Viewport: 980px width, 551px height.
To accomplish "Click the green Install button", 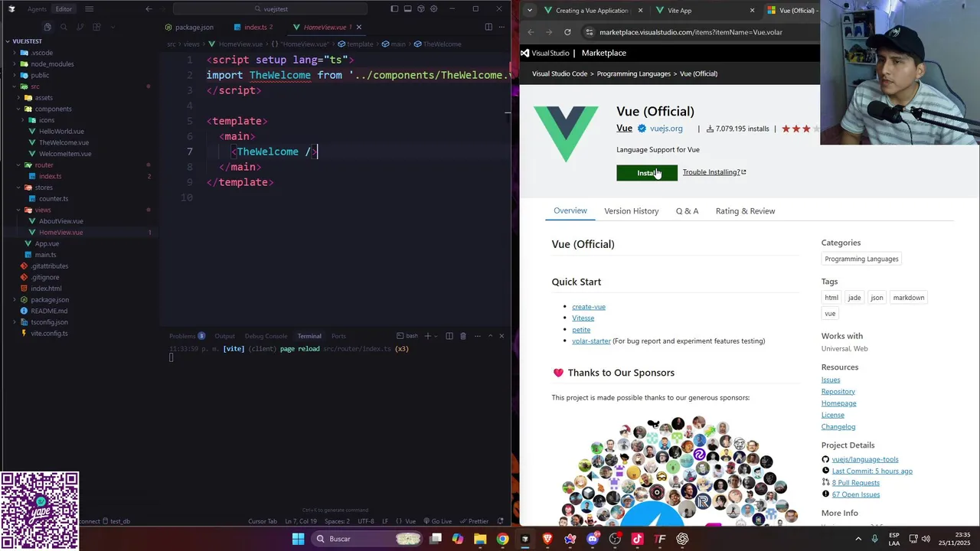I will [x=647, y=173].
